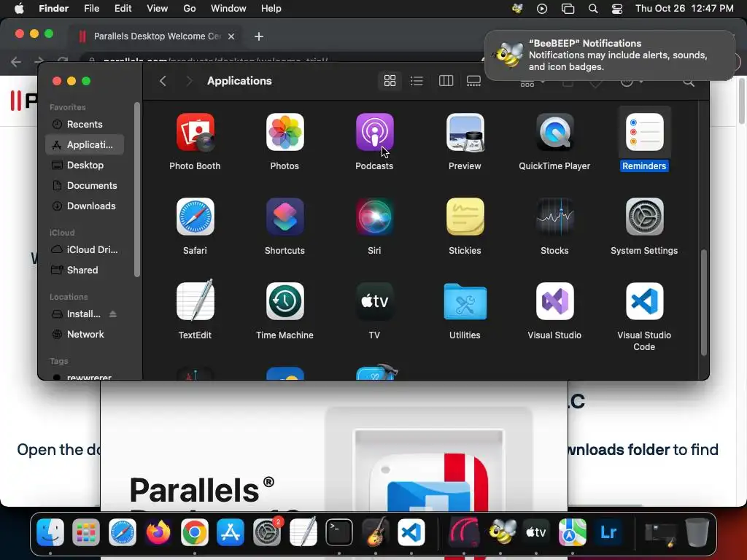
Task: Open the Window menu
Action: [x=228, y=9]
